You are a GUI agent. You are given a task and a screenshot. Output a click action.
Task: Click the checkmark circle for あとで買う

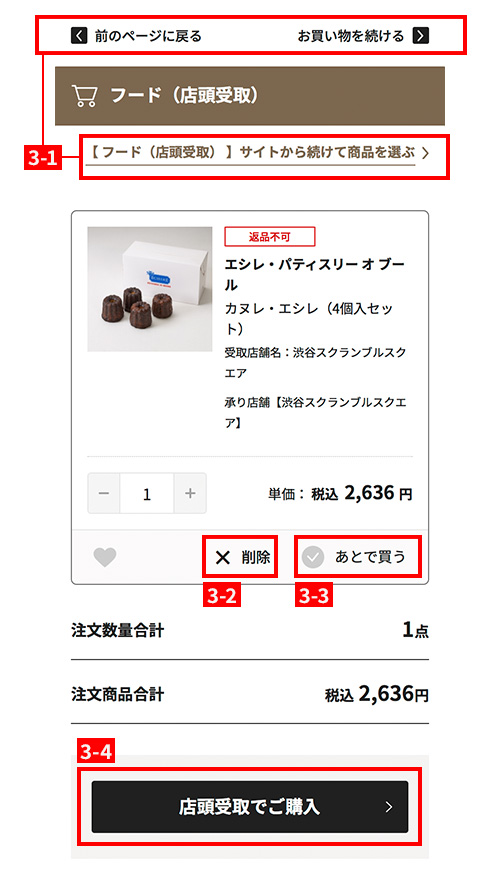point(313,557)
